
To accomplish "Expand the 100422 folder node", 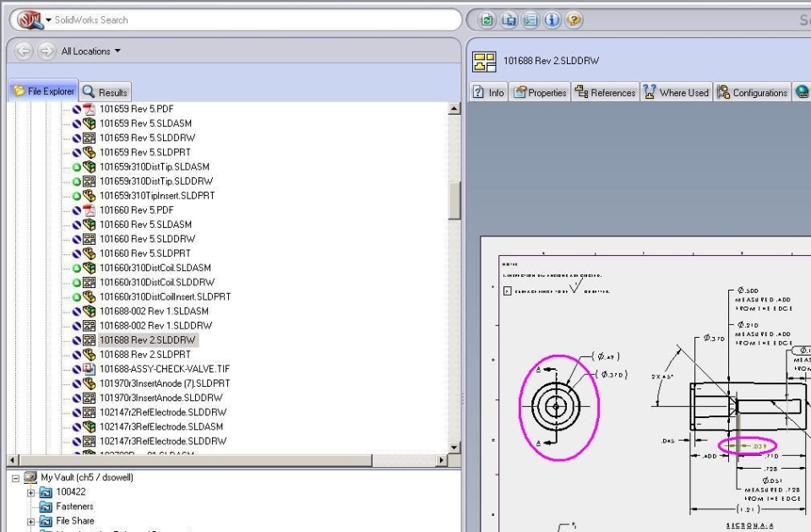I will coord(31,492).
